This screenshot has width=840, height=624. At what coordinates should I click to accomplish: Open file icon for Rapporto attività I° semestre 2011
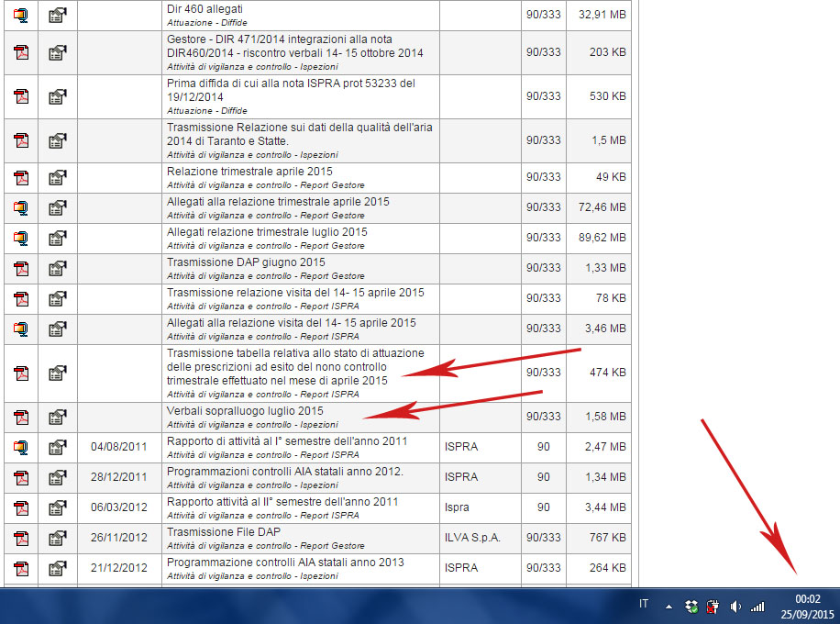[x=21, y=447]
